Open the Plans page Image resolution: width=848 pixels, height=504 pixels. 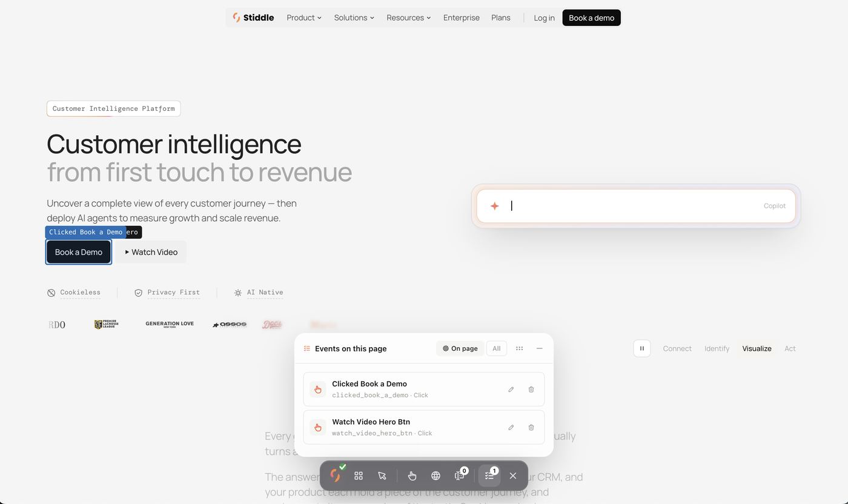[500, 18]
